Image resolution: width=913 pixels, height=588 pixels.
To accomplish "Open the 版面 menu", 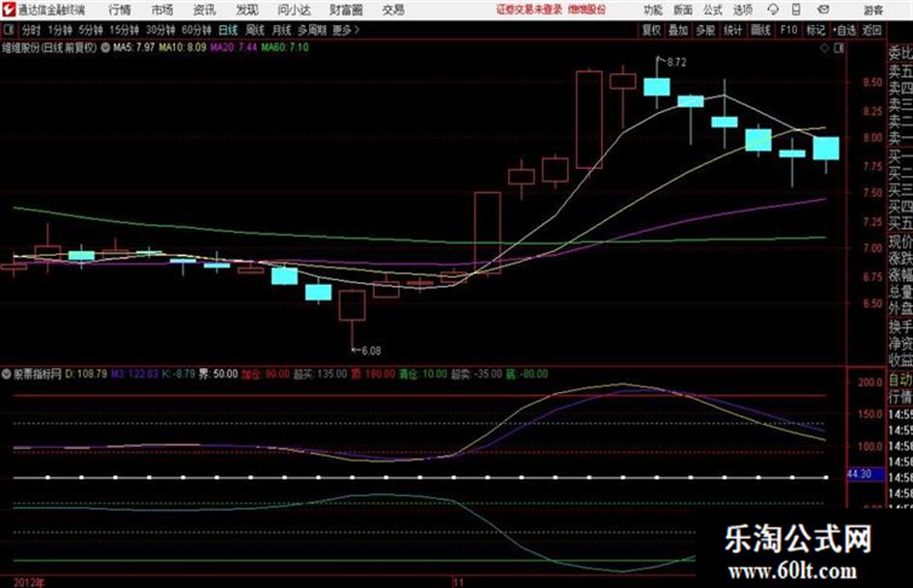I will point(682,10).
